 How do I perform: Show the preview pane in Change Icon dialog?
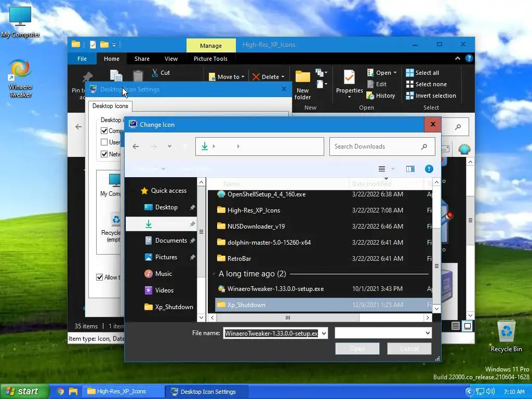(410, 169)
